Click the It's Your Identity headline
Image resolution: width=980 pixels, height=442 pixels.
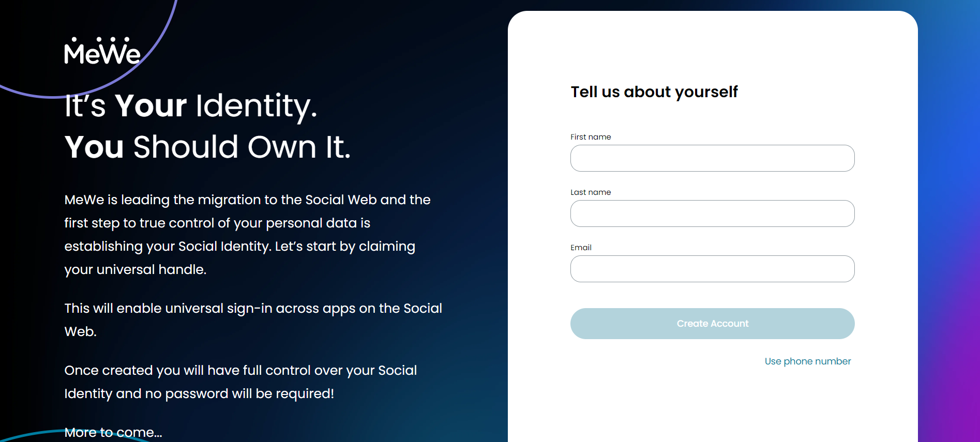click(191, 106)
